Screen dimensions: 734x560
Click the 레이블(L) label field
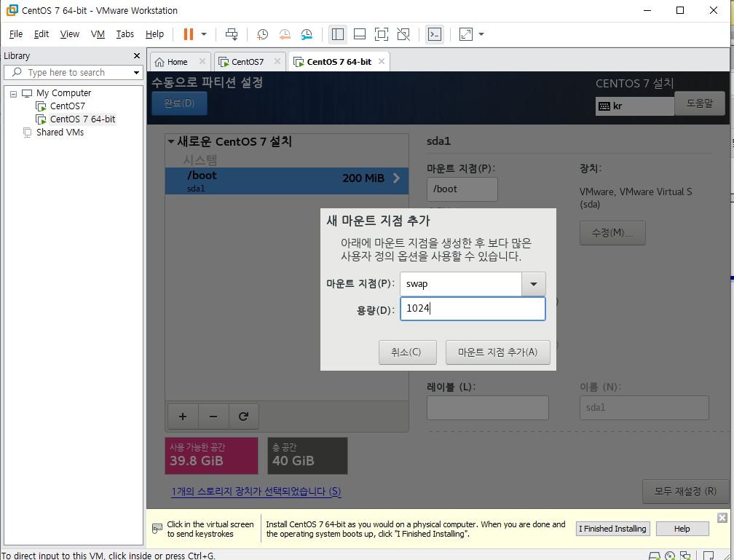(x=487, y=407)
